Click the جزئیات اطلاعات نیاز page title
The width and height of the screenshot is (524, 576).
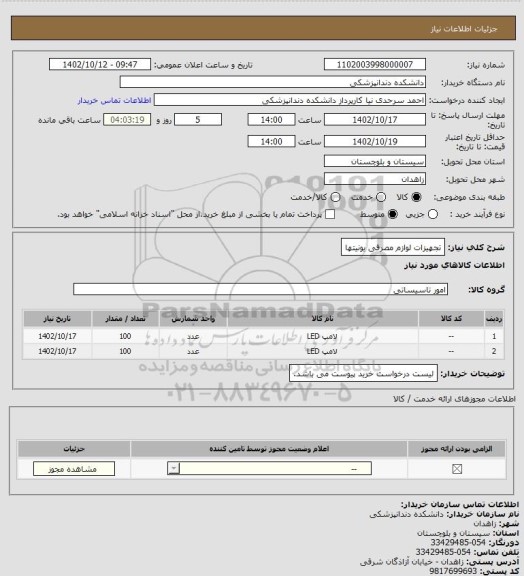464,29
